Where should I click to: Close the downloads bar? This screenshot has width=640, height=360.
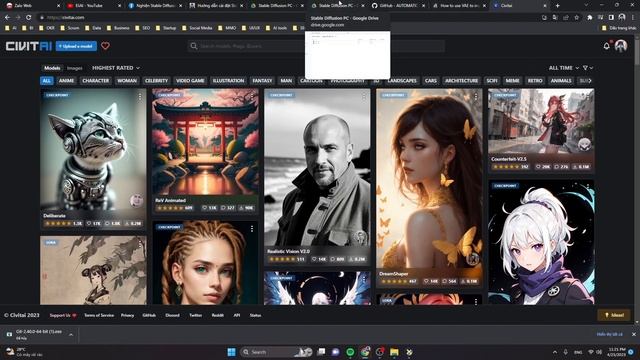(x=633, y=334)
